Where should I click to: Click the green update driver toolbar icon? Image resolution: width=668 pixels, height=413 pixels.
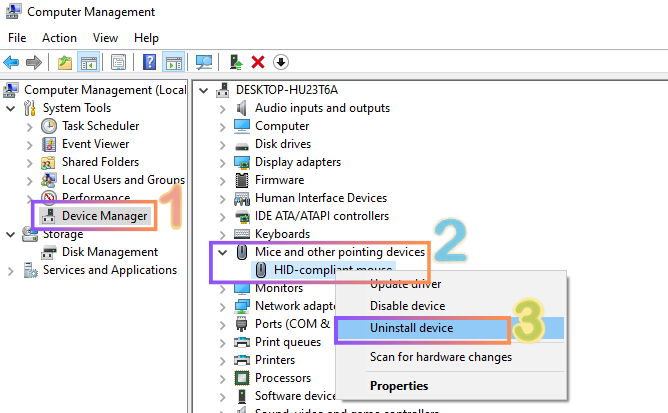tap(236, 62)
